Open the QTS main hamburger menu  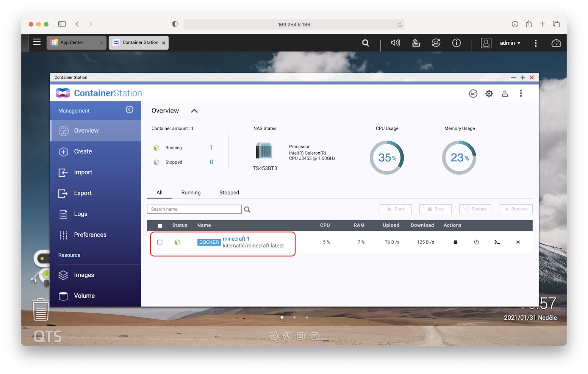(37, 42)
